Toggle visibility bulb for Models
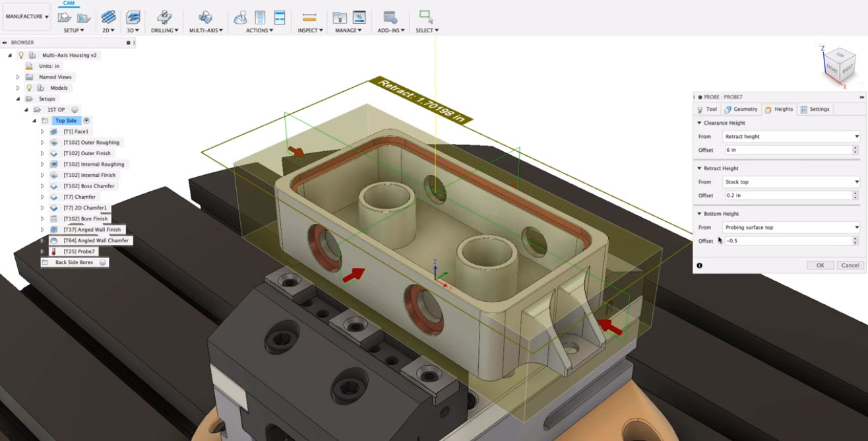 pos(29,88)
